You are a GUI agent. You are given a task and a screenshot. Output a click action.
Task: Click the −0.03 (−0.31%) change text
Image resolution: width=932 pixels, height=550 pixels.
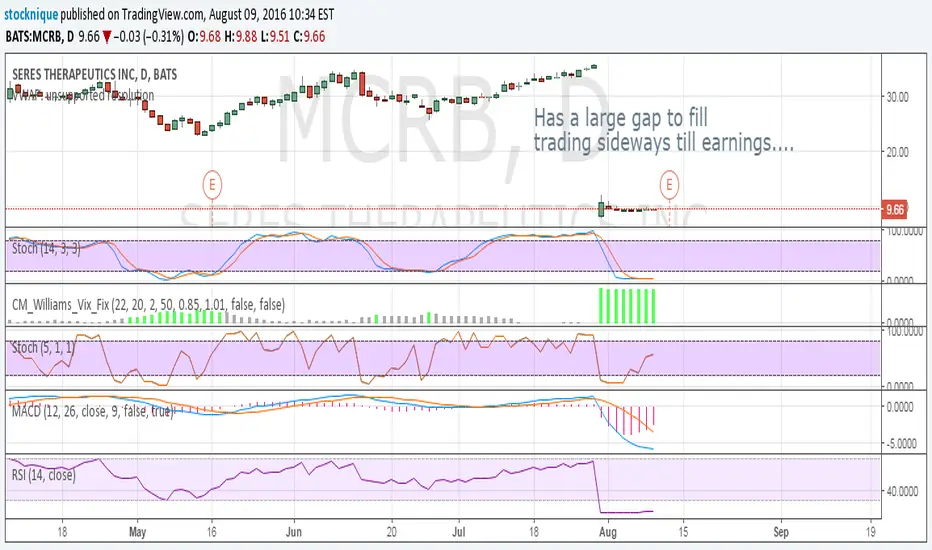coord(149,37)
